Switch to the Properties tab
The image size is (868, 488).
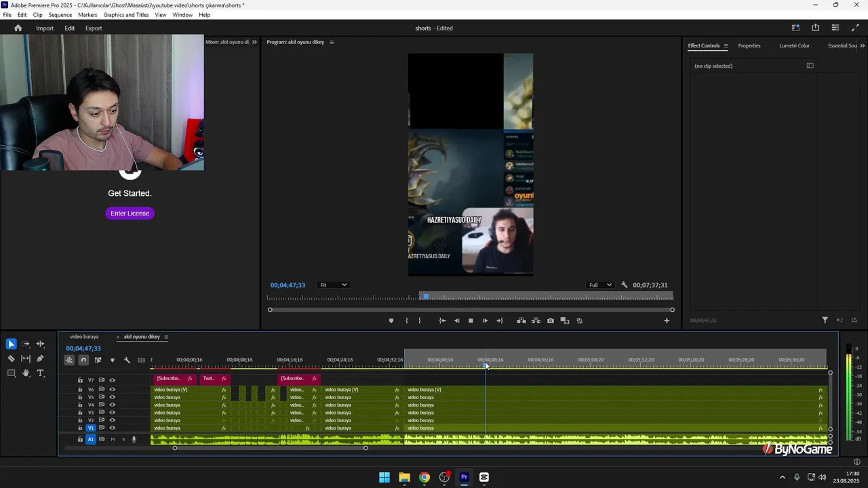[749, 45]
